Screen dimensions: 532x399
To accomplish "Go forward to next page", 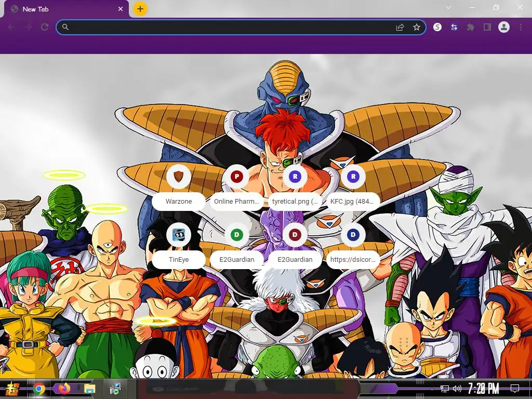I will (28, 27).
